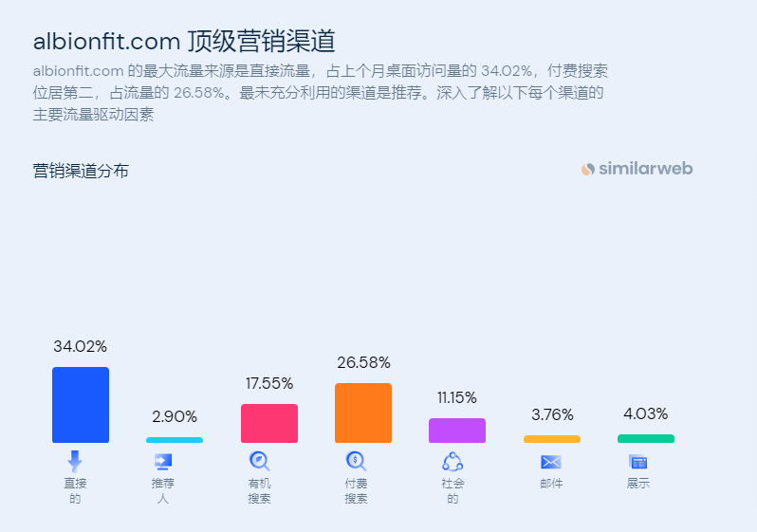757x532 pixels.
Task: Select the pink organic search bar
Action: (269, 423)
